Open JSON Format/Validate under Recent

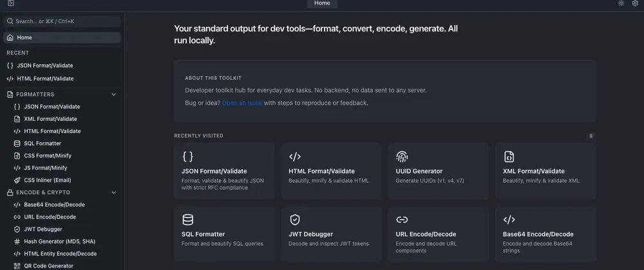tap(62, 66)
